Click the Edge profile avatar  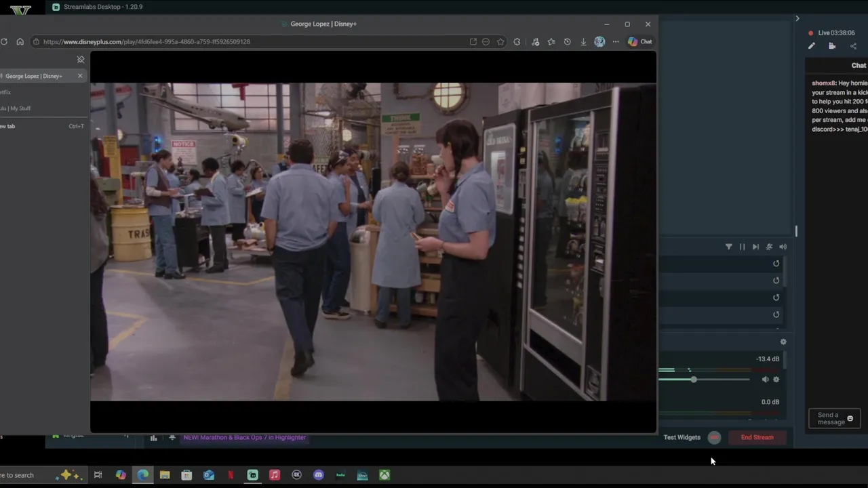(599, 41)
